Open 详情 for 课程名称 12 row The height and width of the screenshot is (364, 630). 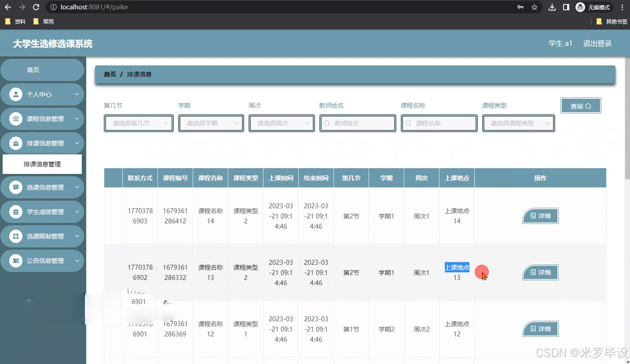pos(540,329)
